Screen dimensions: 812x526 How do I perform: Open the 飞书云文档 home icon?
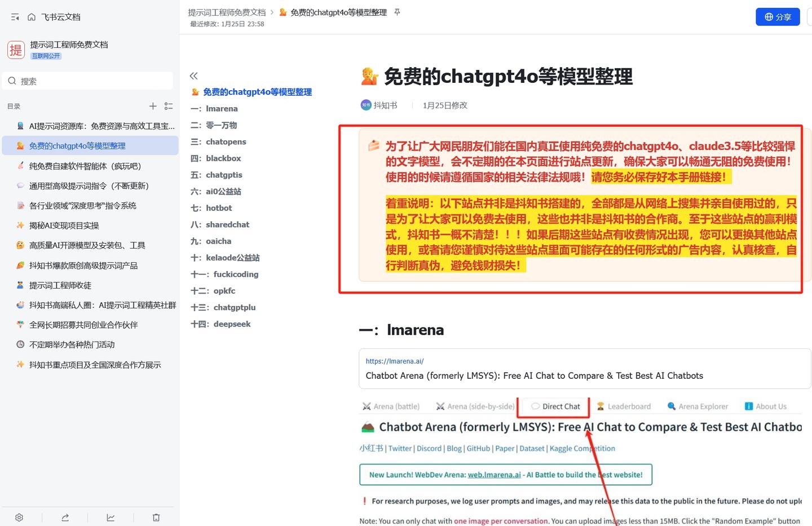[x=31, y=16]
